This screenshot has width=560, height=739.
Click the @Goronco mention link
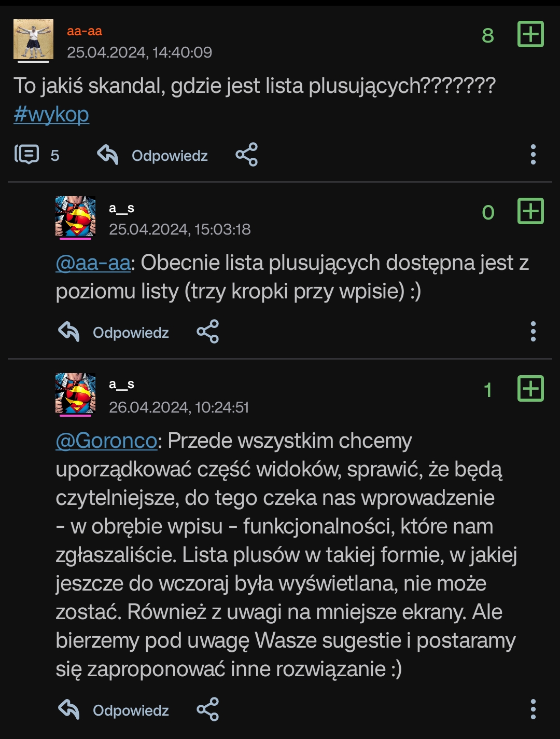coord(106,441)
